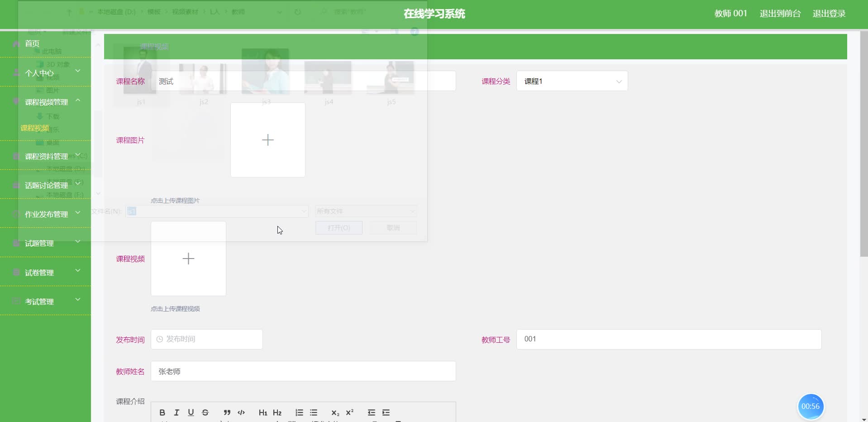Apply strikethrough in the editor toolbar

[x=205, y=412]
